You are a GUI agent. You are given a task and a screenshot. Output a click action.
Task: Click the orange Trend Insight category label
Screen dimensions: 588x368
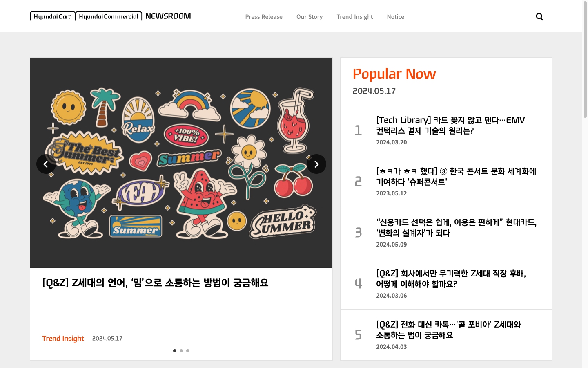[63, 339]
